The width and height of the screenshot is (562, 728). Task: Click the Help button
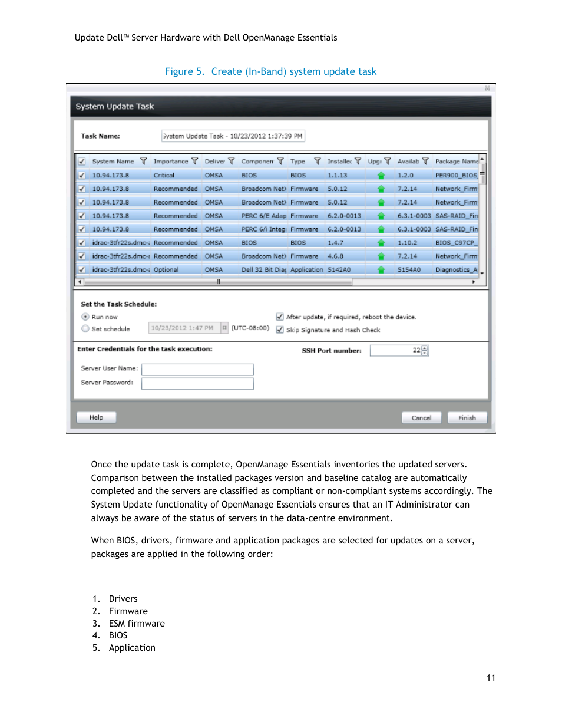click(96, 417)
